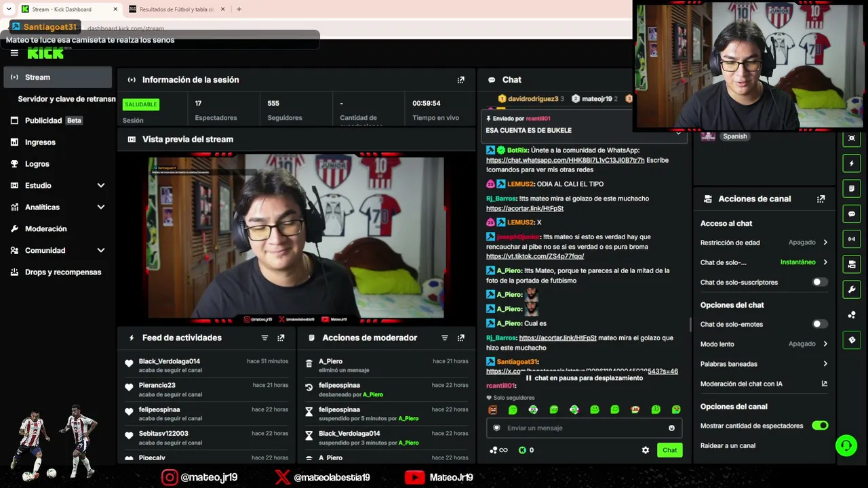Image resolution: width=868 pixels, height=488 pixels.
Task: Insert the first orange emote from emote row
Action: pyautogui.click(x=493, y=409)
